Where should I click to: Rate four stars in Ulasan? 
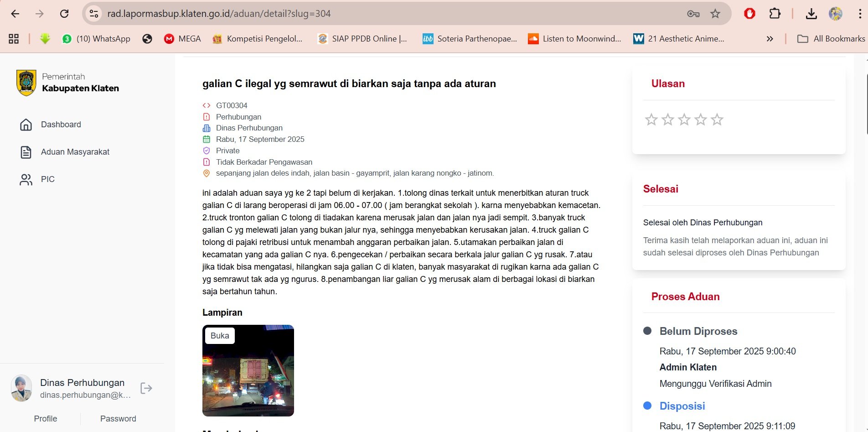click(701, 120)
